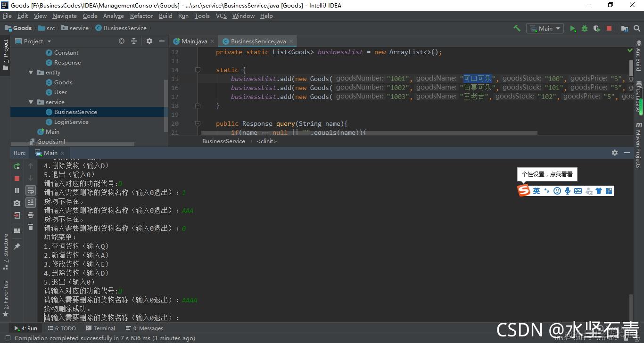The width and height of the screenshot is (644, 343).
Task: Toggle soft-wrap in the console
Action: click(31, 190)
